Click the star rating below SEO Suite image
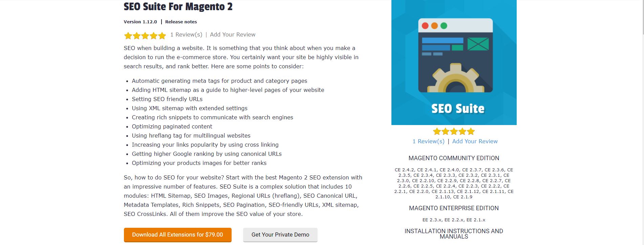644x245 pixels. click(454, 131)
